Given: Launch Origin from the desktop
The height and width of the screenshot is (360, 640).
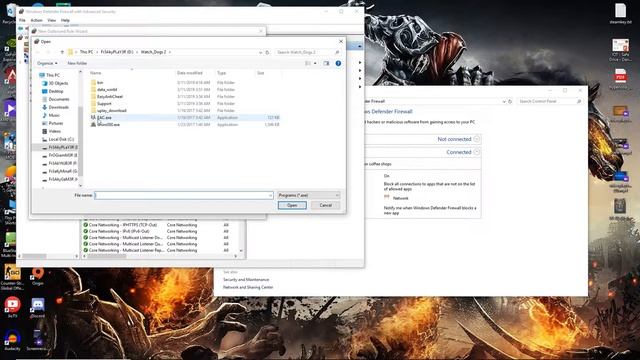Looking at the screenshot, I should click(x=38, y=276).
